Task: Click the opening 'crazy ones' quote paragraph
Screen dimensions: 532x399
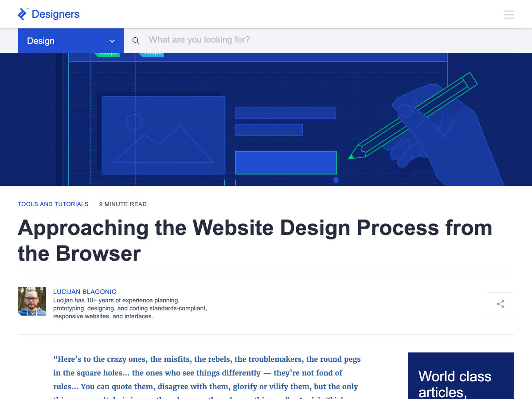Action: [x=207, y=373]
